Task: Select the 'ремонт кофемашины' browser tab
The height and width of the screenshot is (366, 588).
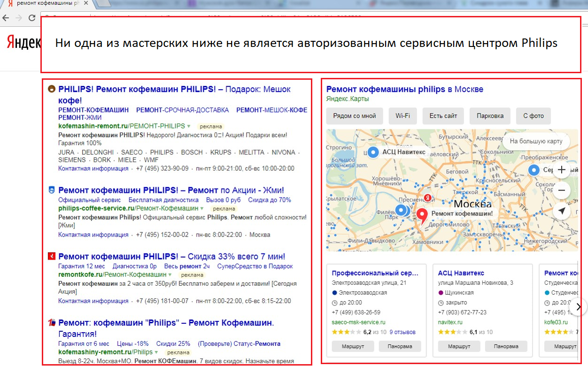Action: (47, 4)
